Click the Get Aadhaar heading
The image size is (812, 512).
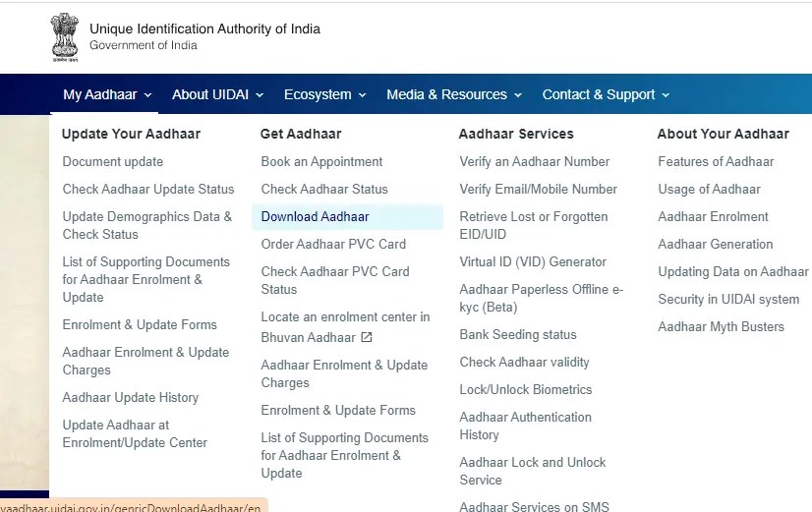(x=301, y=134)
